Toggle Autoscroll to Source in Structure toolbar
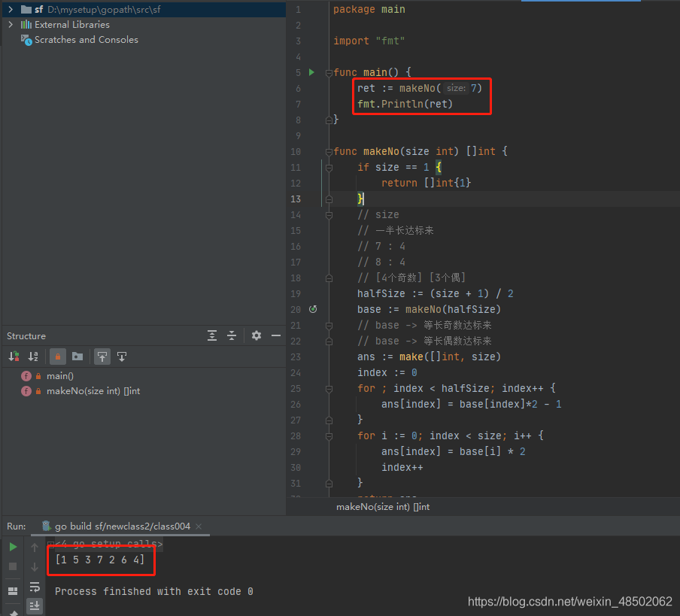This screenshot has width=680, height=616. pos(102,357)
